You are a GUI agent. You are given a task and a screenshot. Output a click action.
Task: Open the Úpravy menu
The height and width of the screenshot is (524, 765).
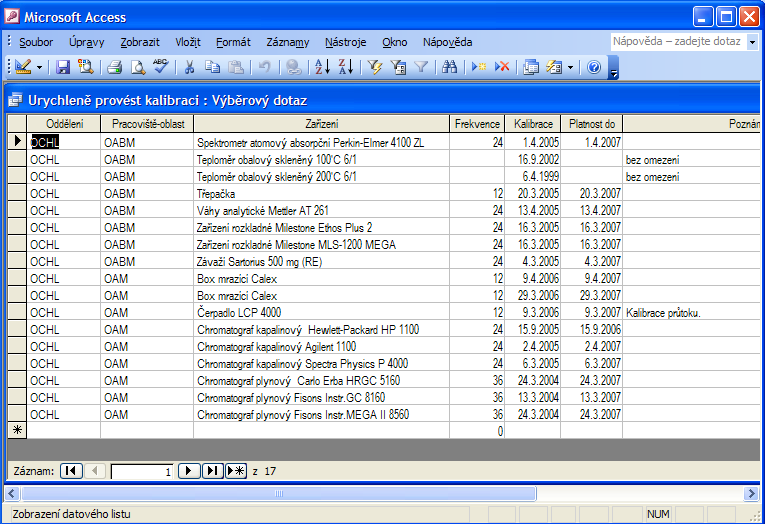tap(86, 42)
